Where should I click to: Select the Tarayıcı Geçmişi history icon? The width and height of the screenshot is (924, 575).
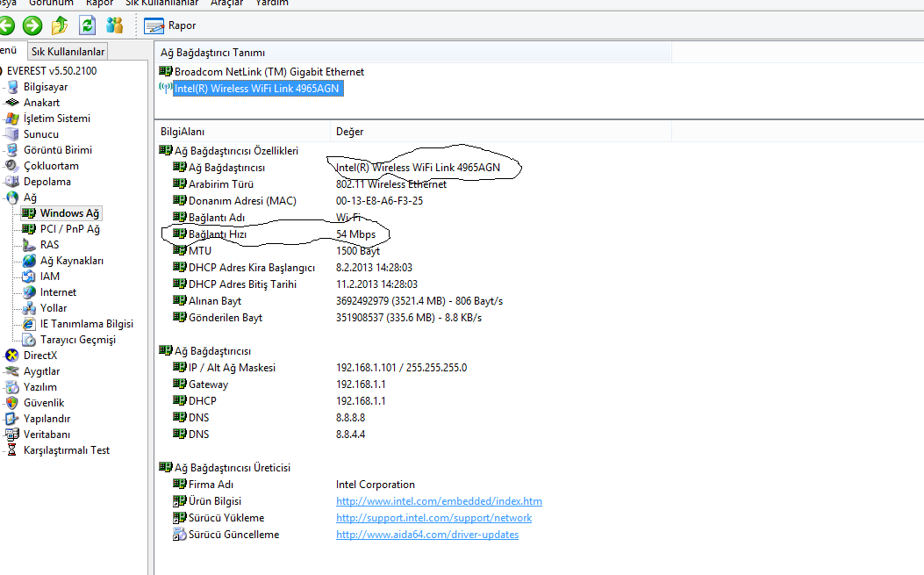(x=29, y=340)
